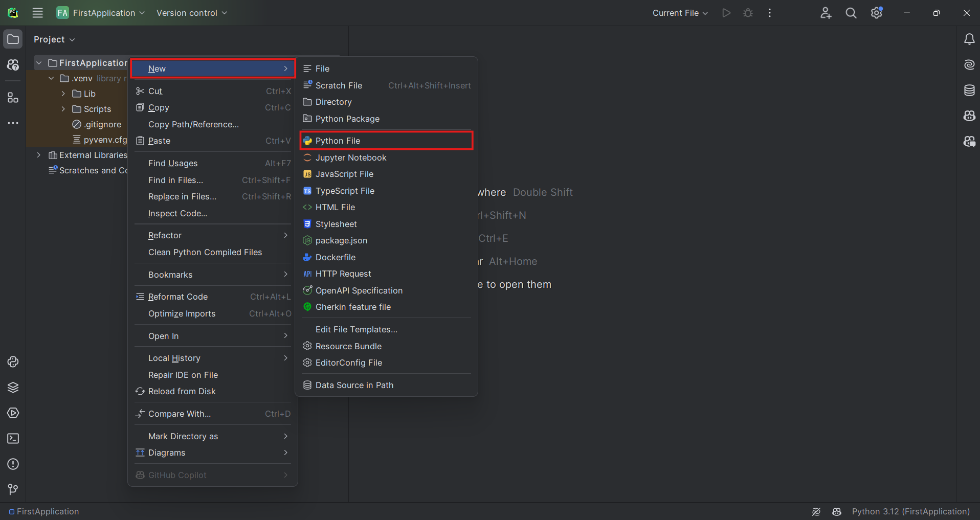Expand the Lib folder in tree

63,94
